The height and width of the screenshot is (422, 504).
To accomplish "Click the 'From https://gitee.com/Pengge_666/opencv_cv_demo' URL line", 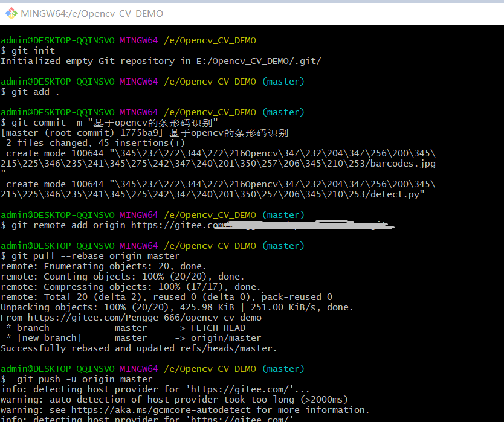I will tap(131, 318).
